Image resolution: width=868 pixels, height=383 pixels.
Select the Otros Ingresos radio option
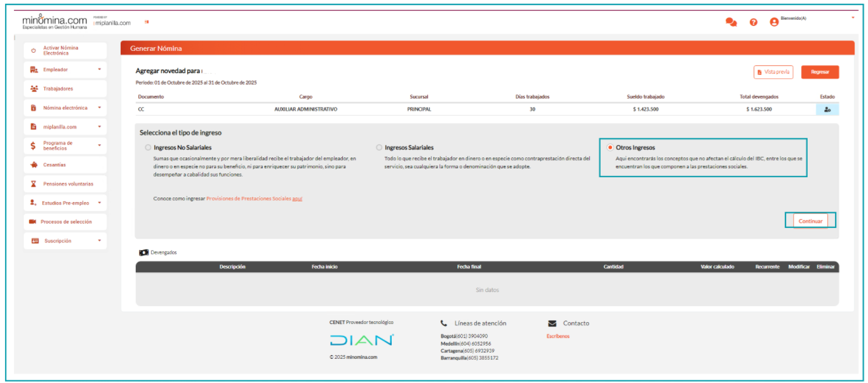pyautogui.click(x=611, y=147)
